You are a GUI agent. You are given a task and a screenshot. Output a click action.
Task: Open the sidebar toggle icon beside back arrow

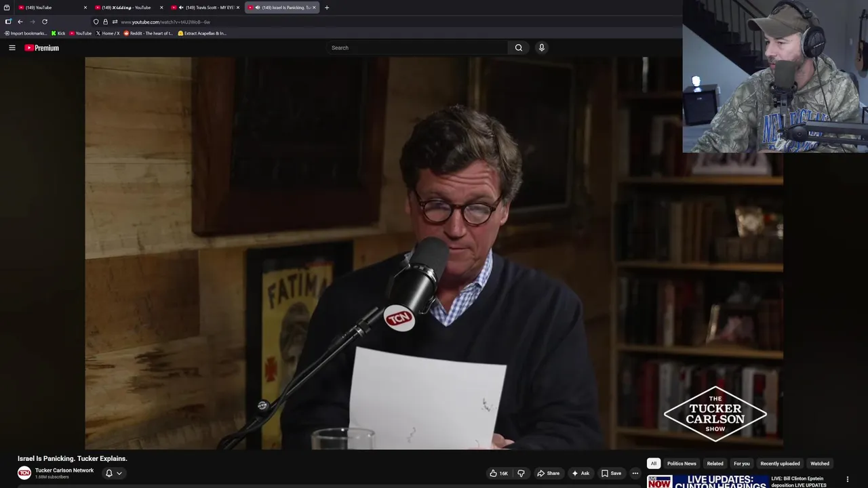point(8,22)
